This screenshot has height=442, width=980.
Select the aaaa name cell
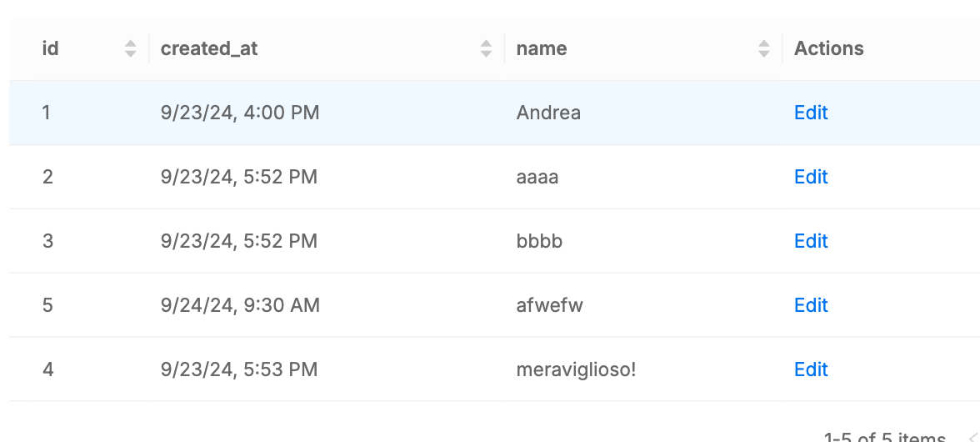tap(537, 177)
